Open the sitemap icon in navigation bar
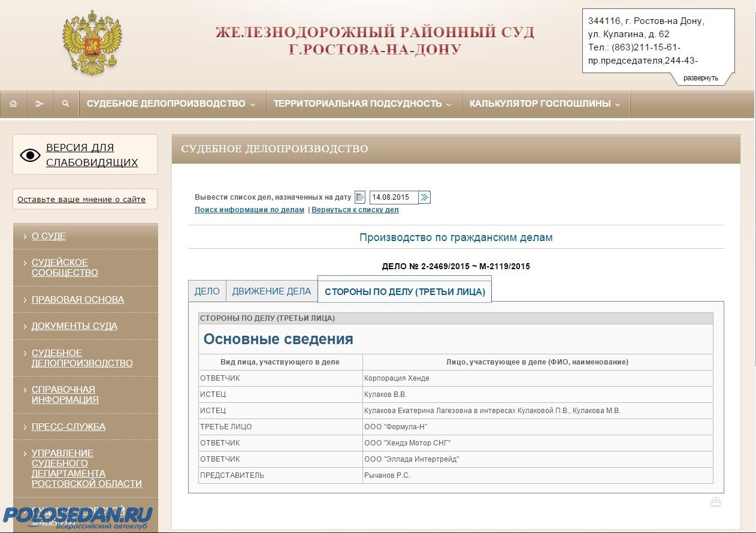The height and width of the screenshot is (533, 756). (x=40, y=104)
